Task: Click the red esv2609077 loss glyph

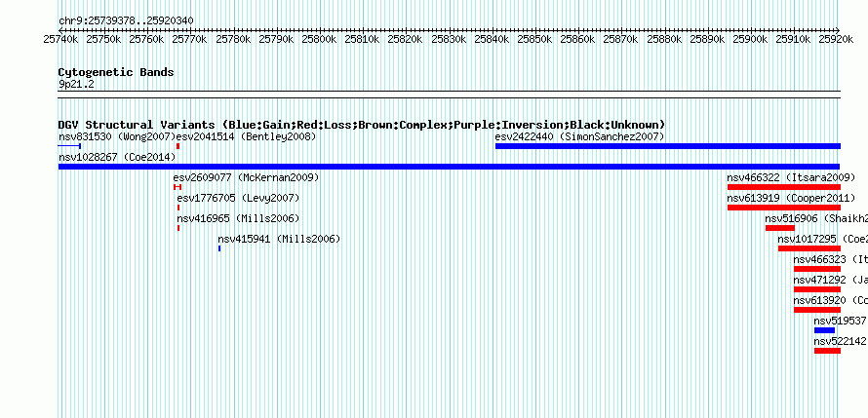Action: 178,187
